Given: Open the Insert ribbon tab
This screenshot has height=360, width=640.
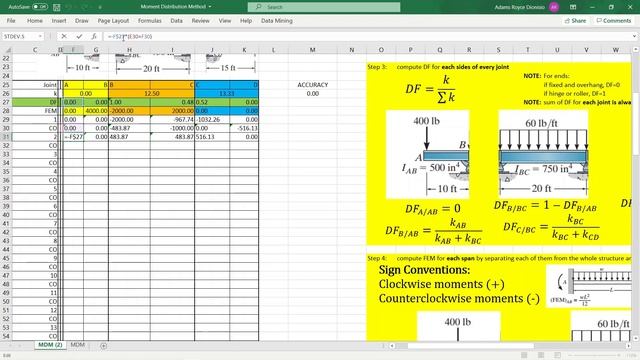Looking at the screenshot, I should (x=59, y=20).
